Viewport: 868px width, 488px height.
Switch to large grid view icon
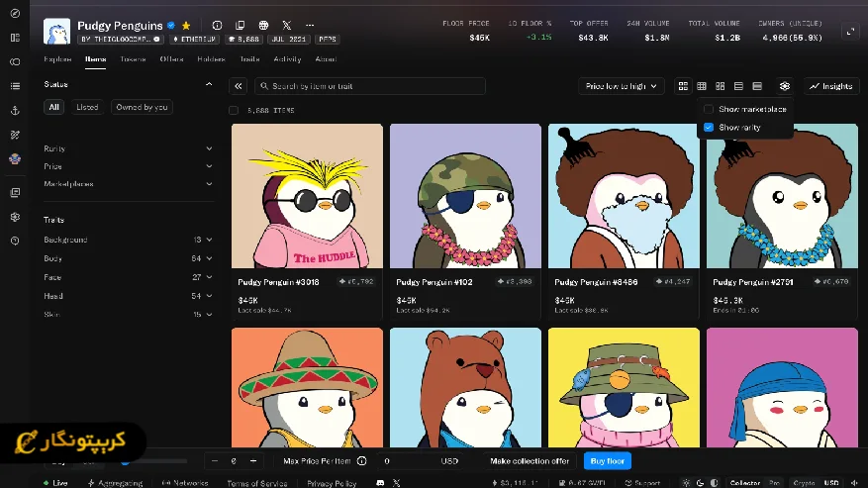(x=683, y=86)
